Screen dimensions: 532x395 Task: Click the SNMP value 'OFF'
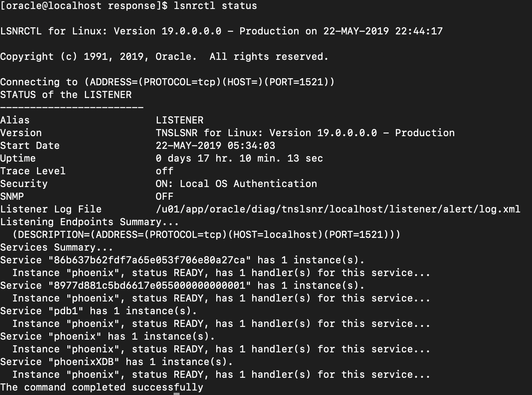[x=165, y=196]
